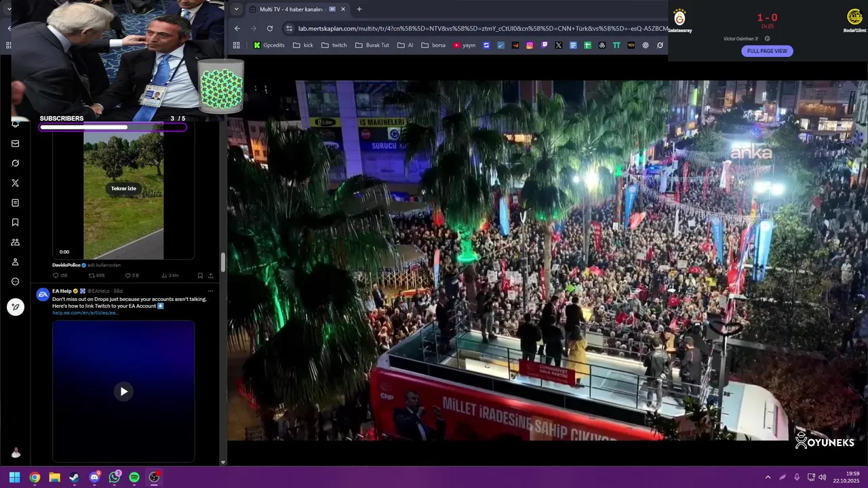Click the Chrome address bar URL

pos(483,28)
